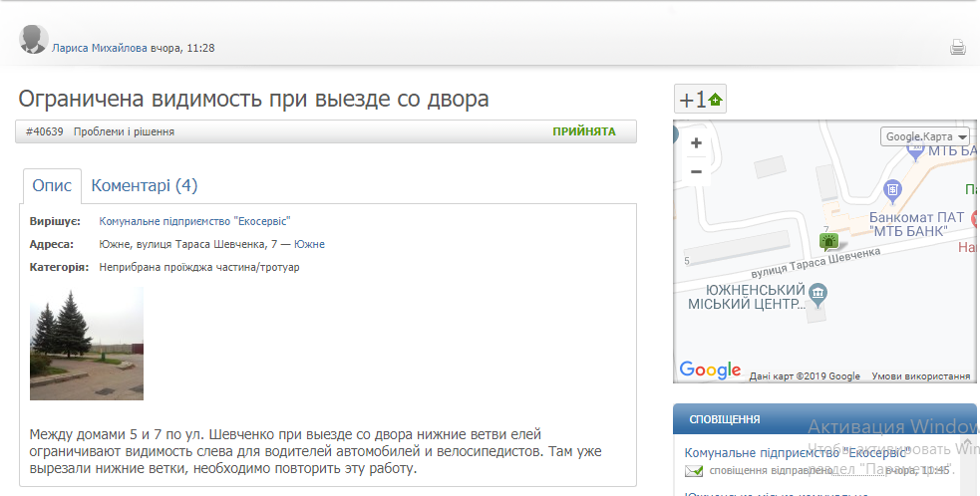Switch to the Коментарі (4) tab
Image resolution: width=980 pixels, height=496 pixels.
[x=144, y=185]
